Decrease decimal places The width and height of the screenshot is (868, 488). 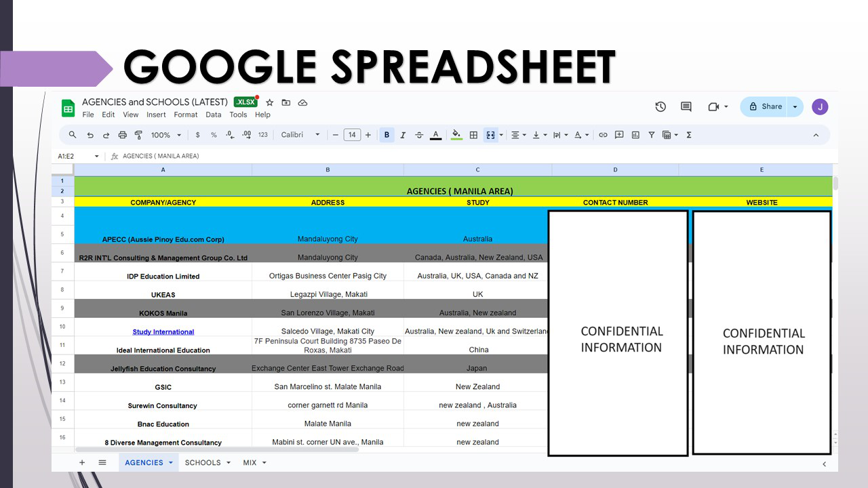(231, 135)
